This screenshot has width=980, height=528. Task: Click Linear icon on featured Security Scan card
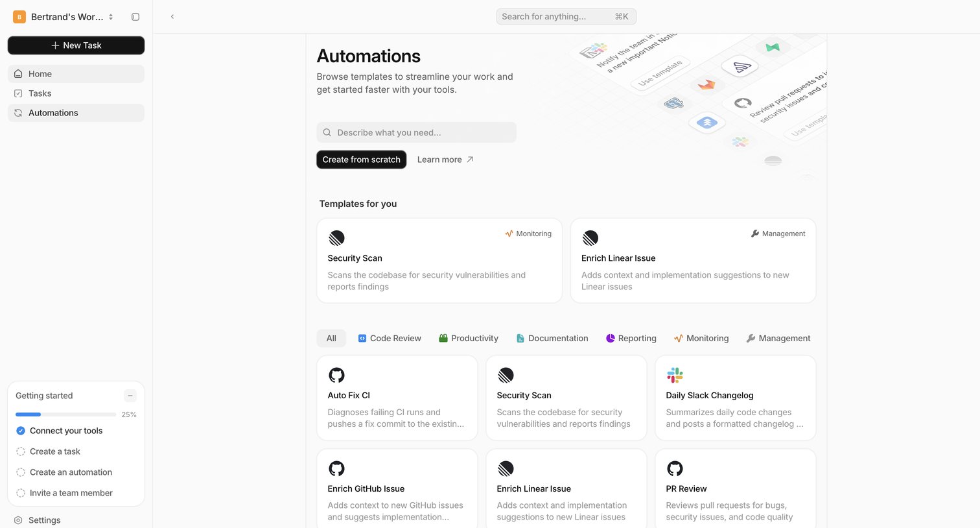336,238
